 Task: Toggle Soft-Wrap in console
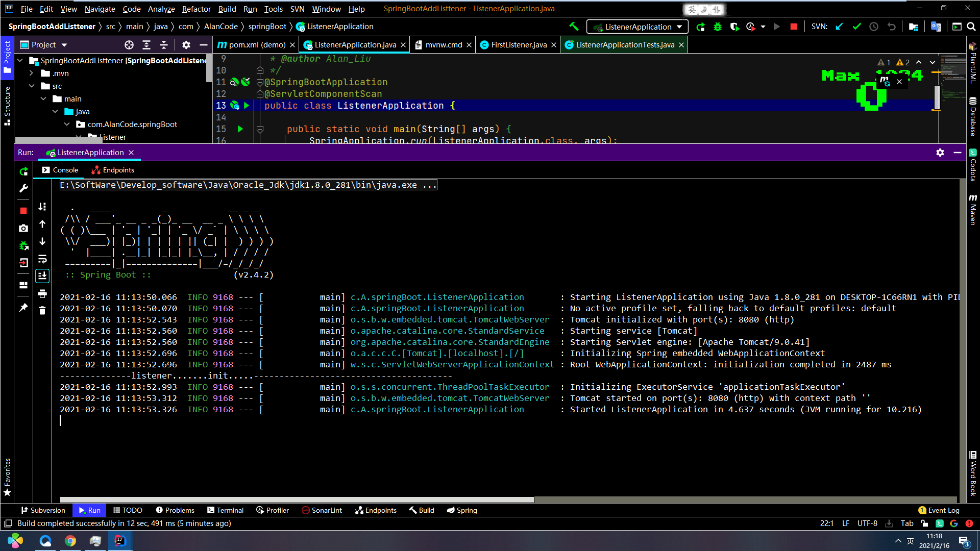[x=42, y=259]
